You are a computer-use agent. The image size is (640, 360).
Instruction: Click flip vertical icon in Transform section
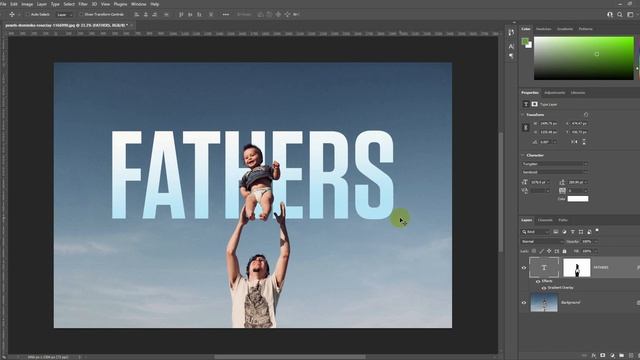(584, 142)
